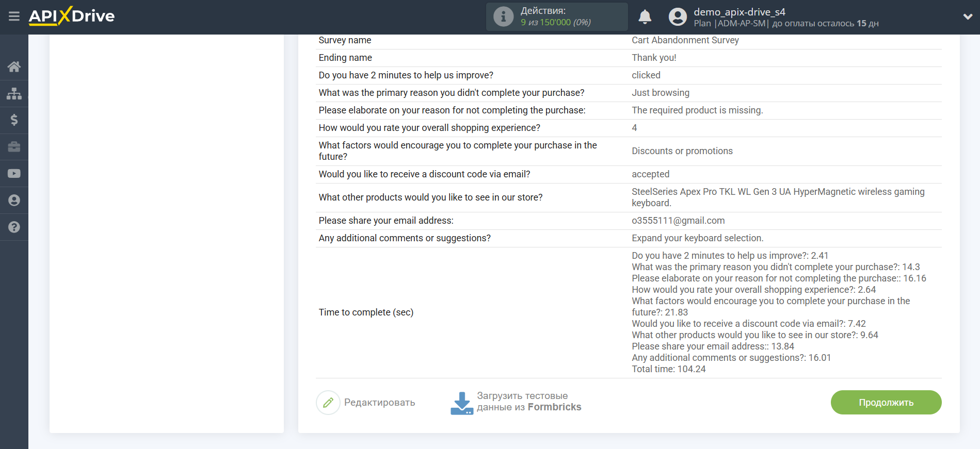Open the help question mark icon
980x449 pixels.
[14, 227]
